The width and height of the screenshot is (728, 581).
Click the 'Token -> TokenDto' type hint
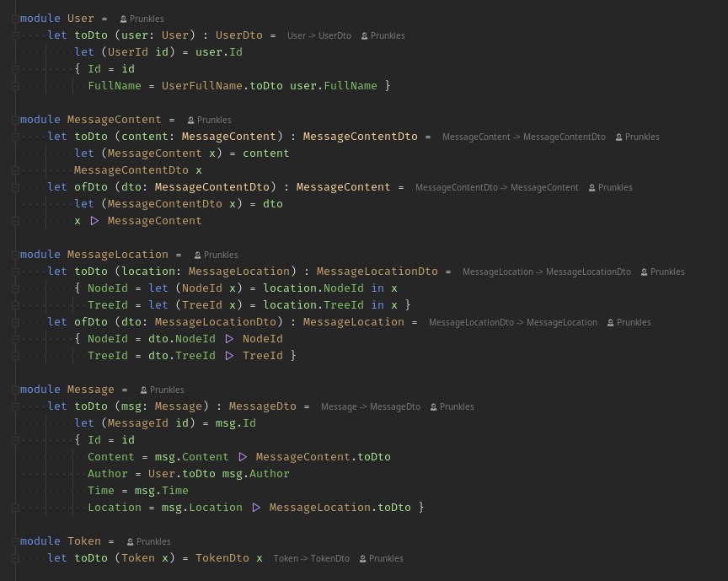click(312, 559)
